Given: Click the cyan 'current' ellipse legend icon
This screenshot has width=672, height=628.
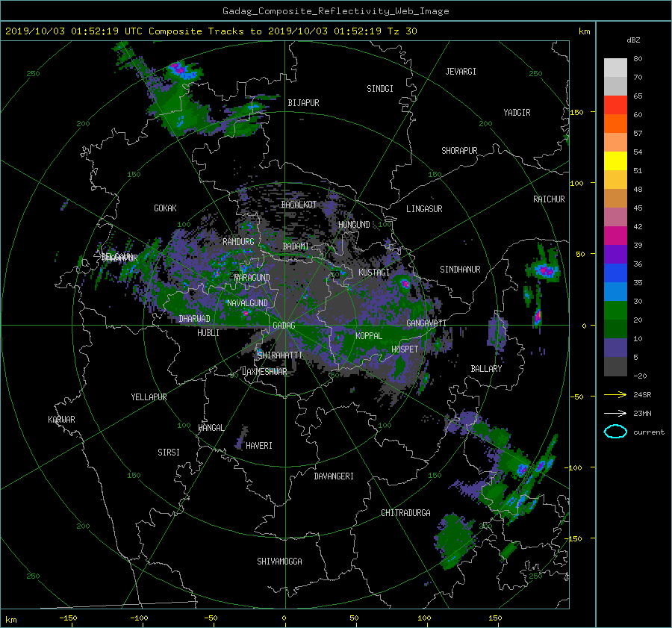Looking at the screenshot, I should pyautogui.click(x=615, y=432).
